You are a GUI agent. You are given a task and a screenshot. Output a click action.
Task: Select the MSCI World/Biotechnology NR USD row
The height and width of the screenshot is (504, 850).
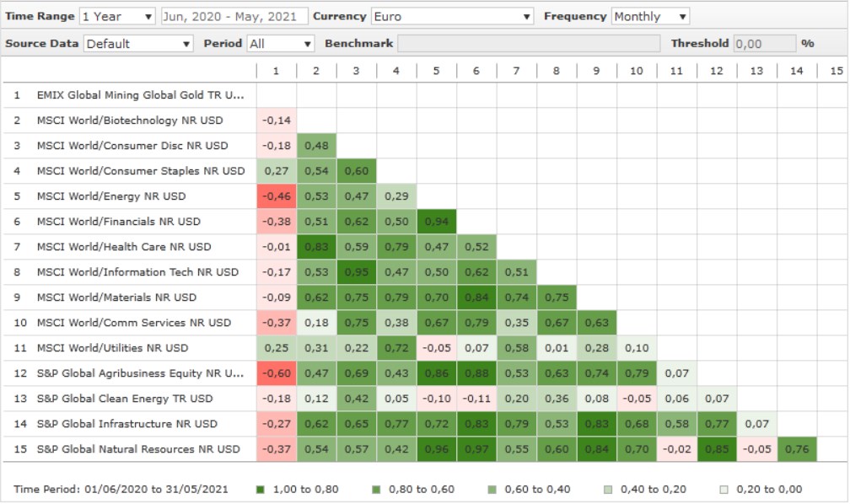(x=130, y=121)
